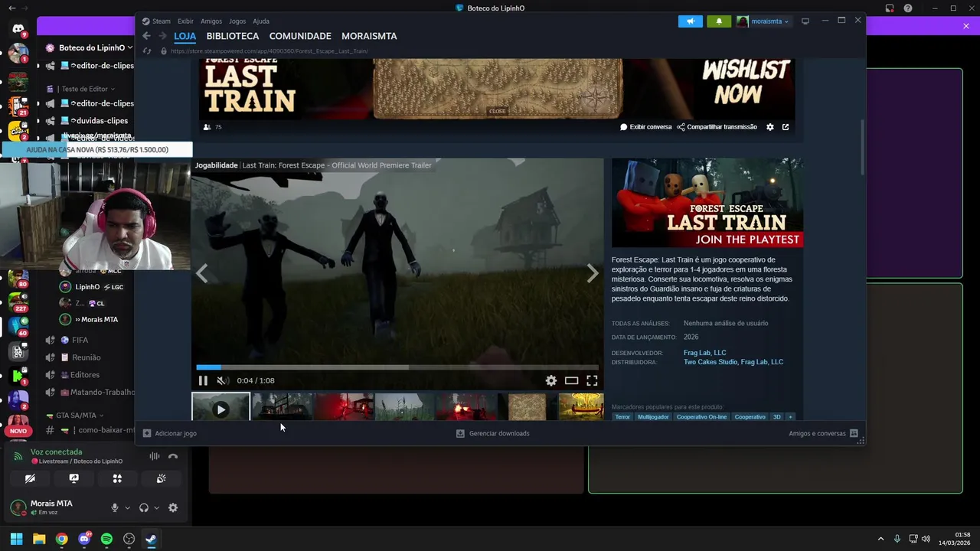Switch to the COMUNIDADE tab
980x551 pixels.
point(300,36)
